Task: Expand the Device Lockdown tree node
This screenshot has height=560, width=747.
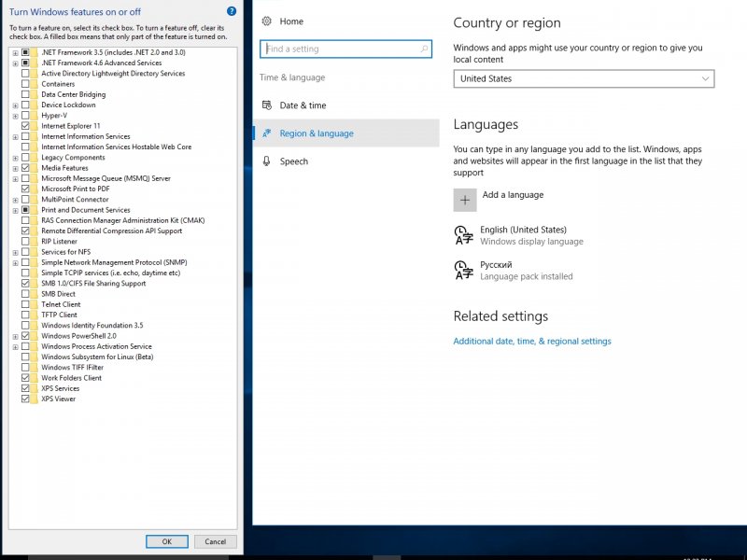Action: point(15,105)
